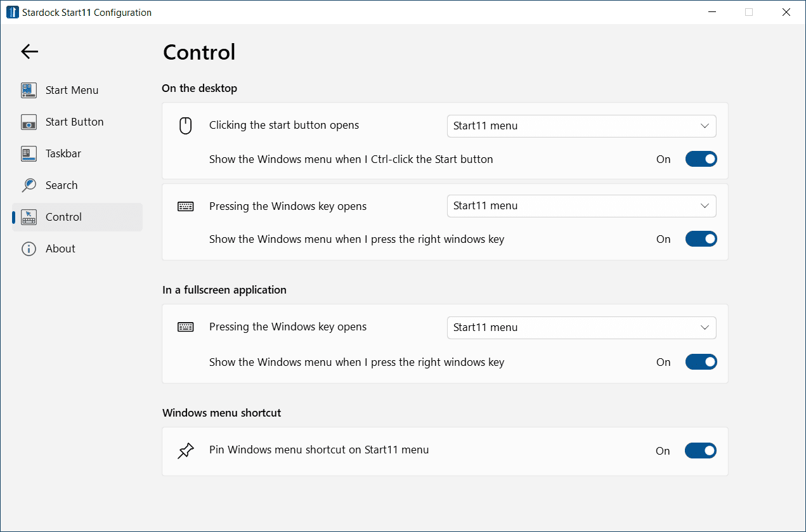Select Start Menu in the sidebar

tap(72, 90)
